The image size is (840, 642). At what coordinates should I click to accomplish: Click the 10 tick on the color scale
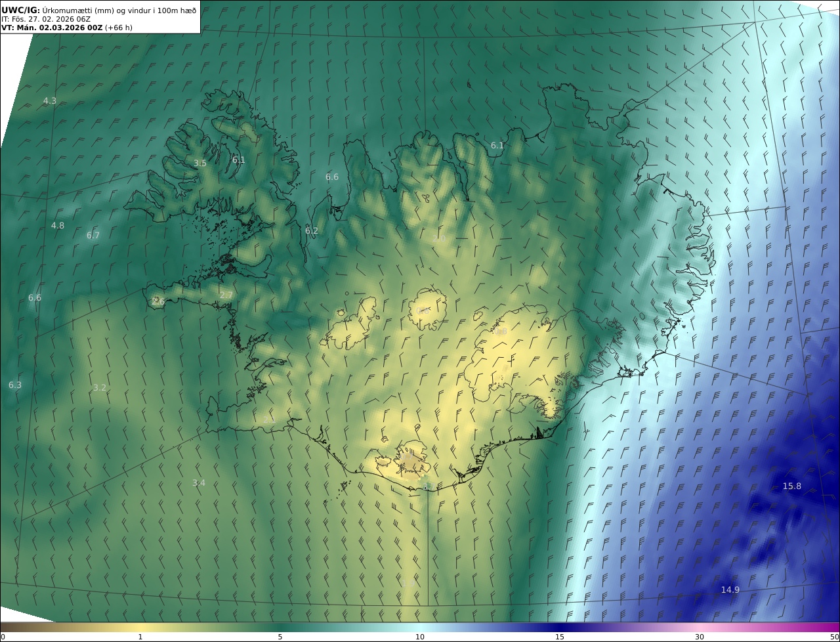coord(420,637)
